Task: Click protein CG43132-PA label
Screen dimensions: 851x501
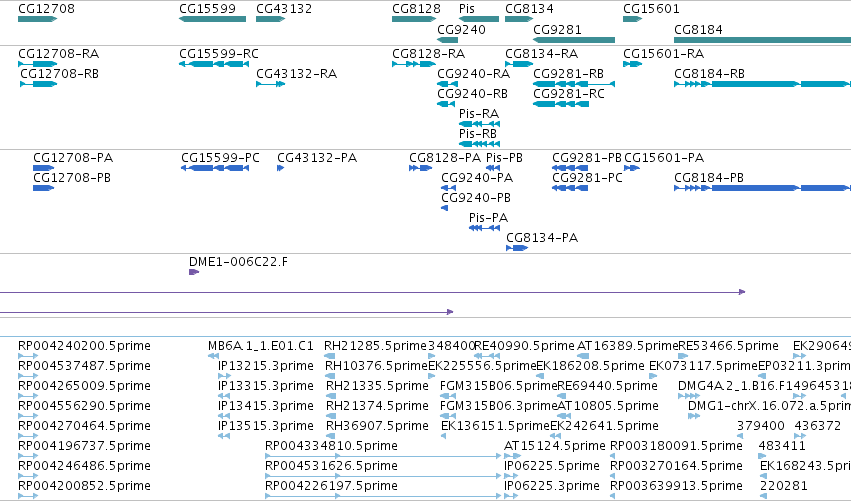Action: pyautogui.click(x=317, y=158)
